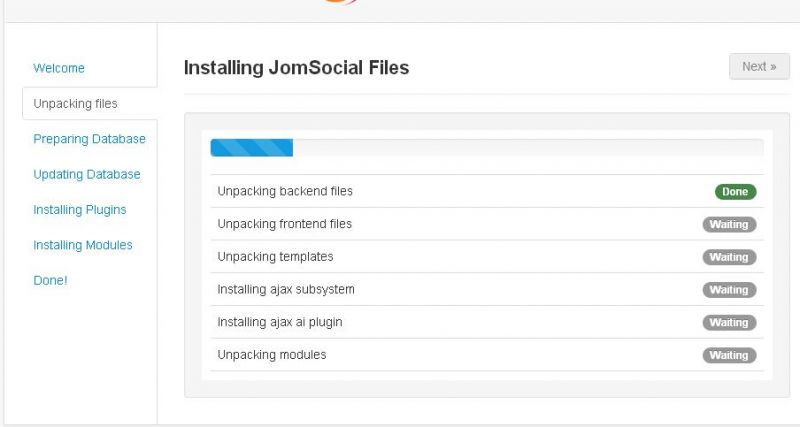Viewport: 800px width, 427px height.
Task: Select the Unpacking files sidebar tab
Action: [90, 104]
